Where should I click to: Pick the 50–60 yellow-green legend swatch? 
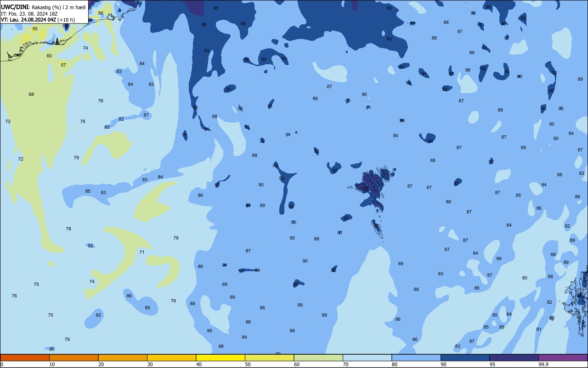pos(269,357)
